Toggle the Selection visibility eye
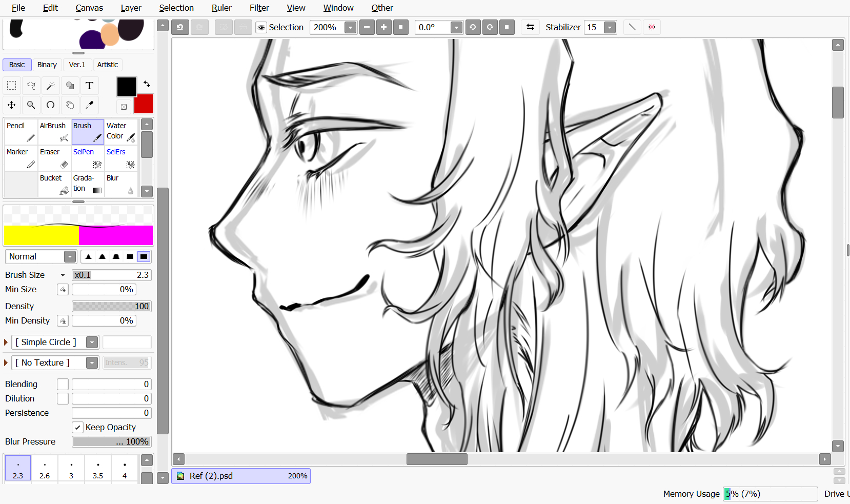850x504 pixels. tap(261, 28)
